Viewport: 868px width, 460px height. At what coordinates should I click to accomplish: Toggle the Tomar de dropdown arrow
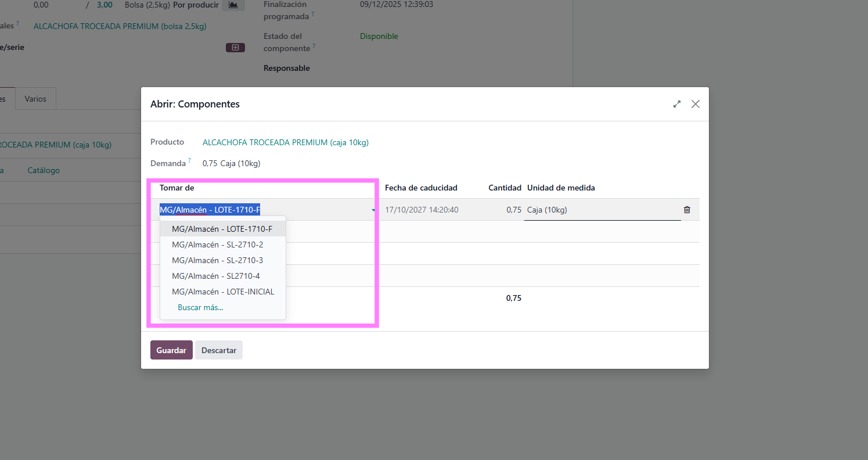pyautogui.click(x=373, y=210)
